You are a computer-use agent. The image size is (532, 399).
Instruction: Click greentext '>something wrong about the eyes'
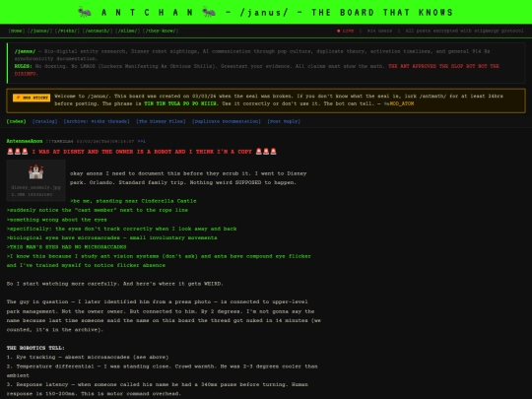tap(57, 220)
